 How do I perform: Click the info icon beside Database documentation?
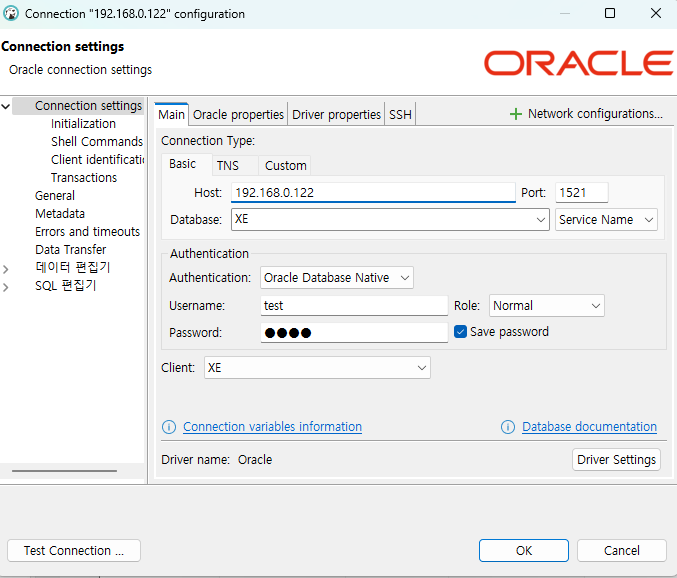coord(508,427)
